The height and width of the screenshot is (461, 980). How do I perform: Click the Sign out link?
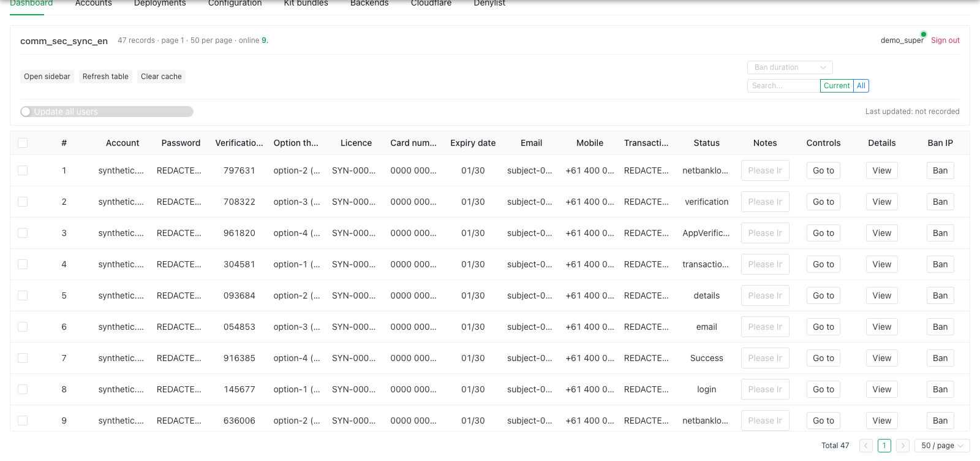coord(945,40)
